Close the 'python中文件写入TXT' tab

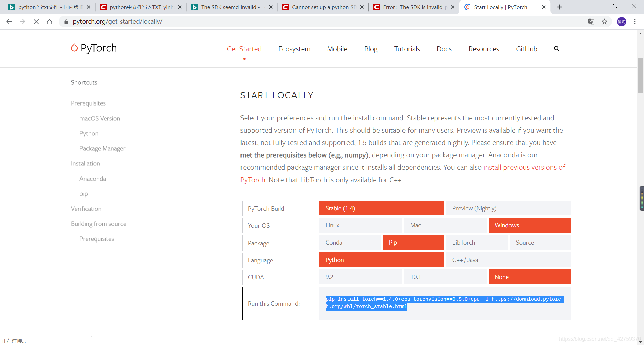pos(180,7)
